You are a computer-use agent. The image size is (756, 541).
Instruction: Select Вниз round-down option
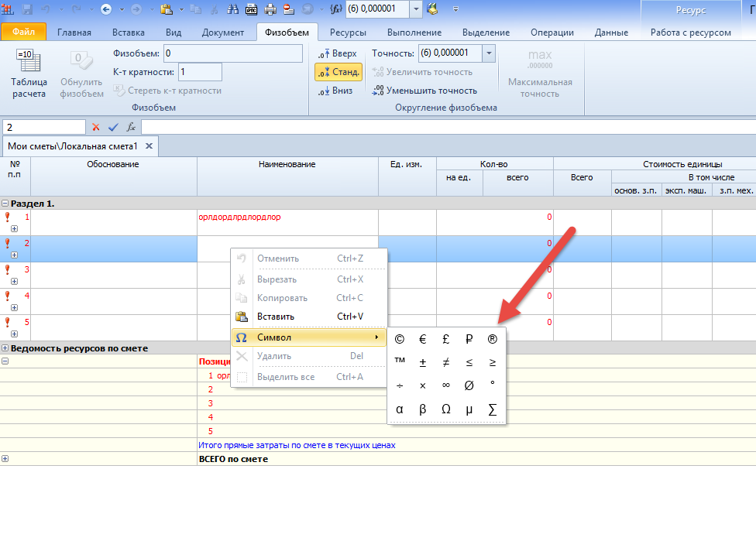(x=335, y=91)
